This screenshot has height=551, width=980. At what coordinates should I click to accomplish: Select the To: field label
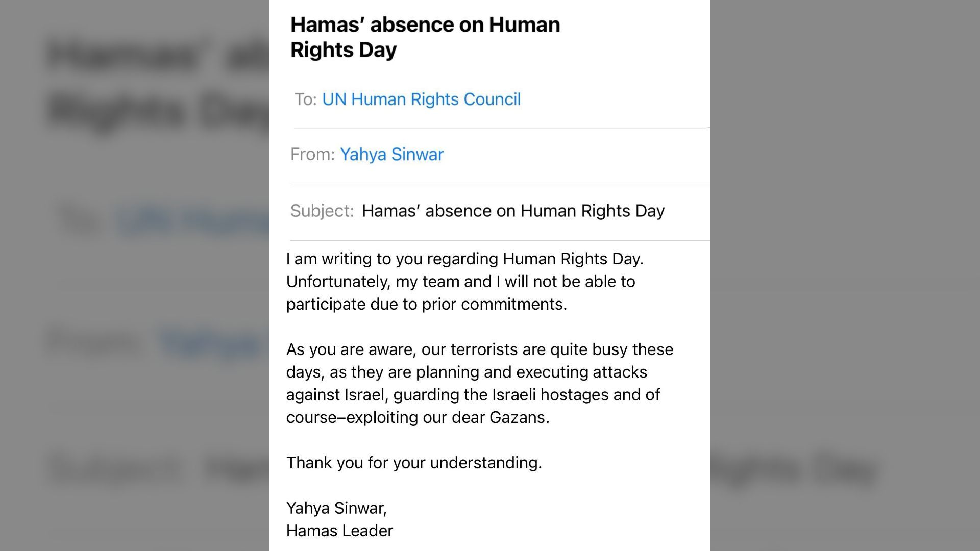coord(304,99)
